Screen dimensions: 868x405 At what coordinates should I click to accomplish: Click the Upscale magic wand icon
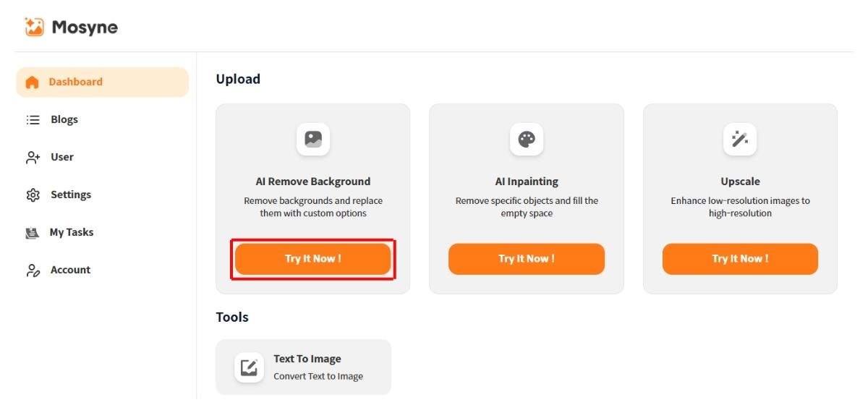(740, 140)
